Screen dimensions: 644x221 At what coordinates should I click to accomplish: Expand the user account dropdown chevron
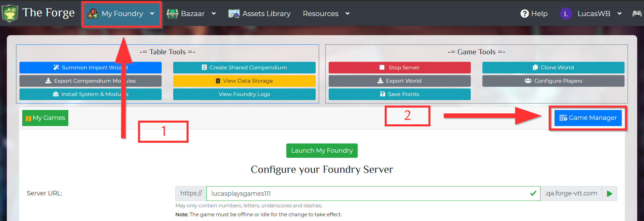[x=619, y=14]
